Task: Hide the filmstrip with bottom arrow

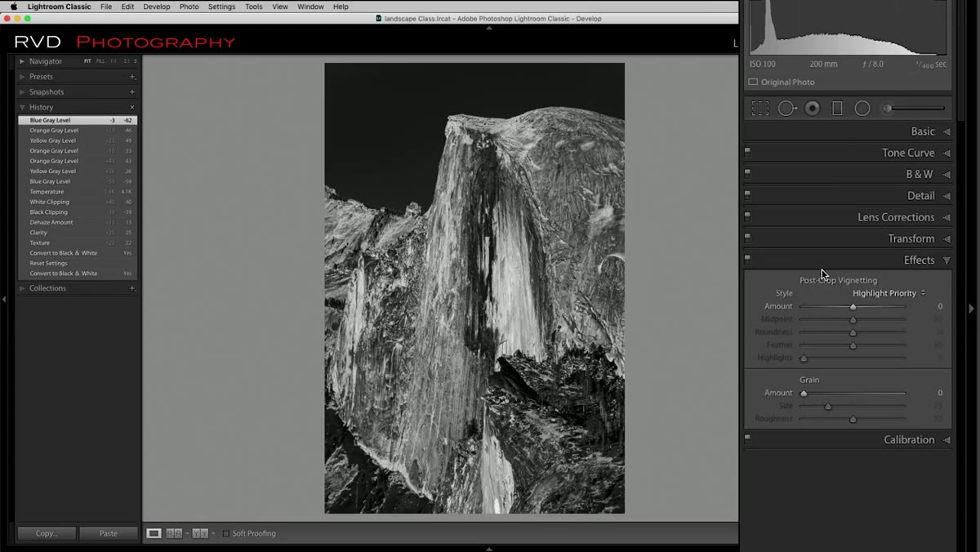Action: point(489,549)
